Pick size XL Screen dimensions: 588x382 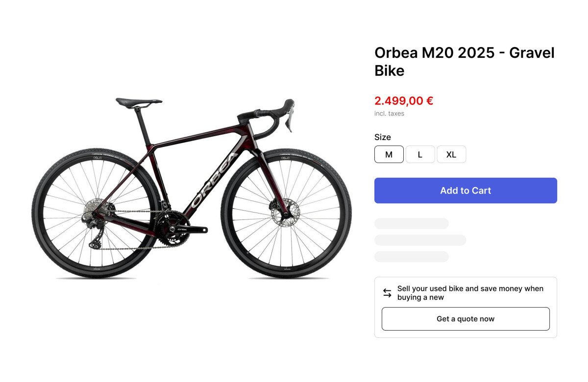451,154
